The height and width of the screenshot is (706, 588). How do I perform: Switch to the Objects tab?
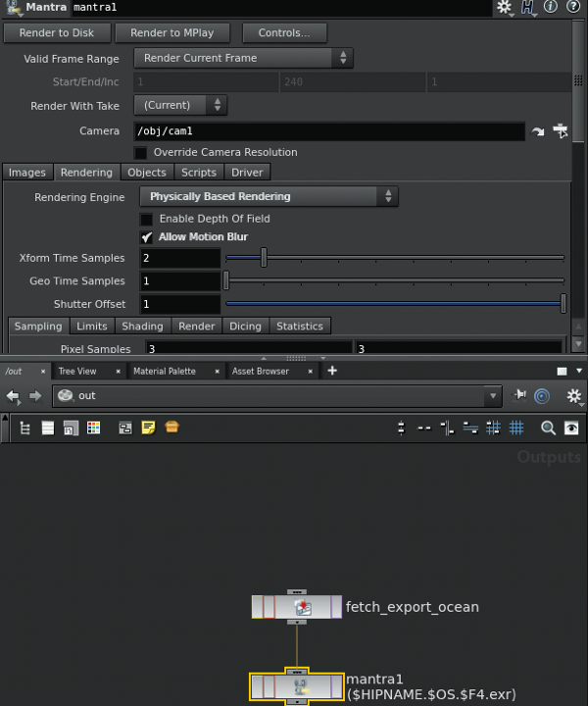pos(147,173)
